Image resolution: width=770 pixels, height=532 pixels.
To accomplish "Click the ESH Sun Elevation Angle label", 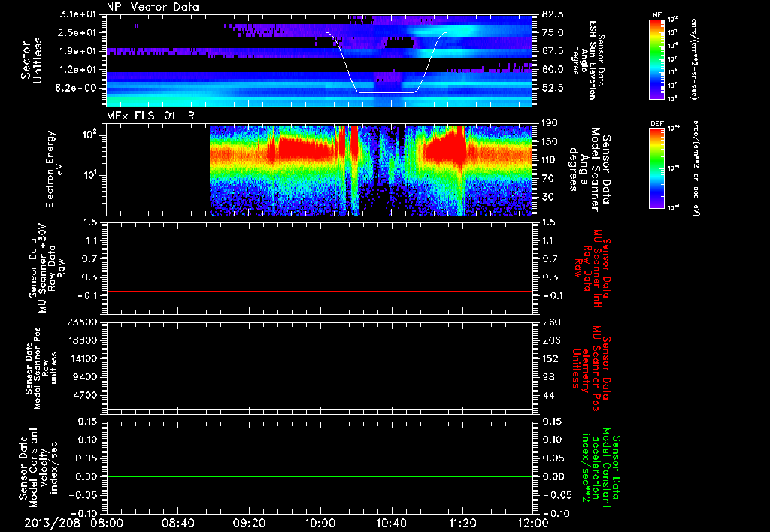I will pyautogui.click(x=590, y=60).
